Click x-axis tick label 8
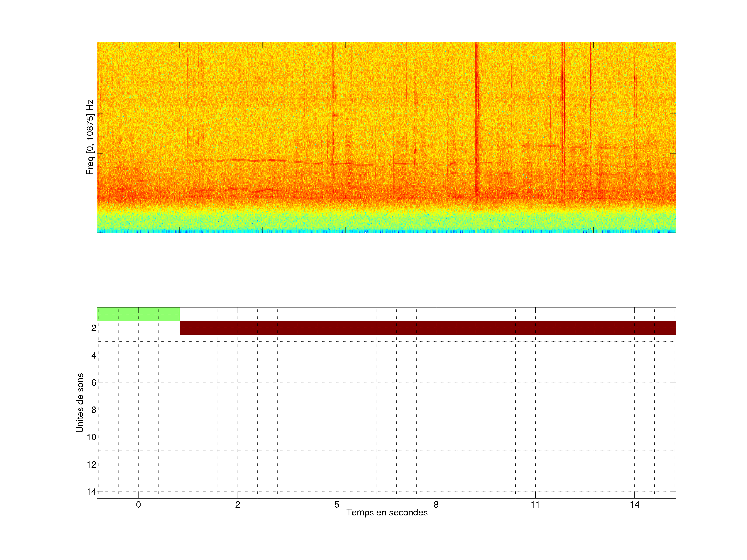This screenshot has height=560, width=747. (436, 505)
